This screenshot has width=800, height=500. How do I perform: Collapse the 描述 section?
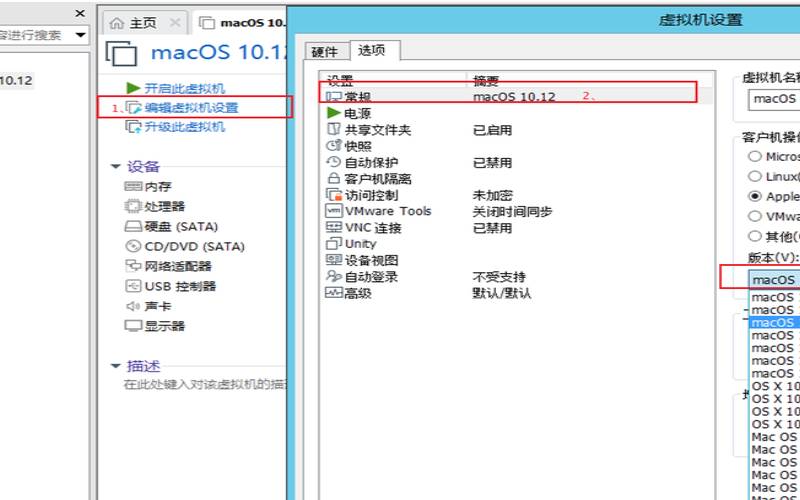coord(116,366)
